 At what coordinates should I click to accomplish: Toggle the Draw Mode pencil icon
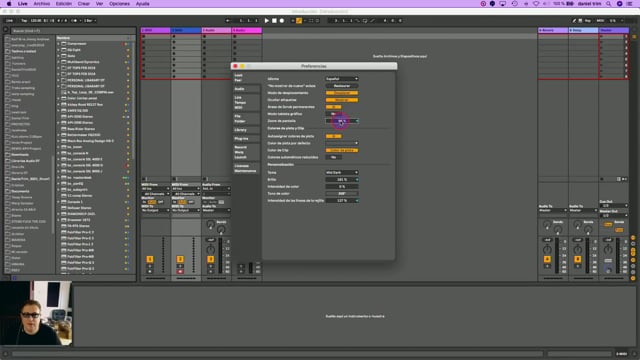[574, 20]
